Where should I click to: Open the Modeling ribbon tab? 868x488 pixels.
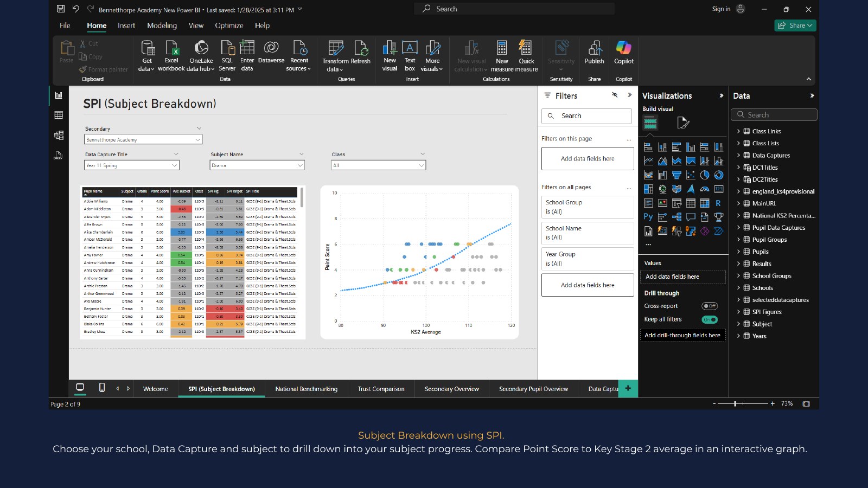pyautogui.click(x=162, y=25)
